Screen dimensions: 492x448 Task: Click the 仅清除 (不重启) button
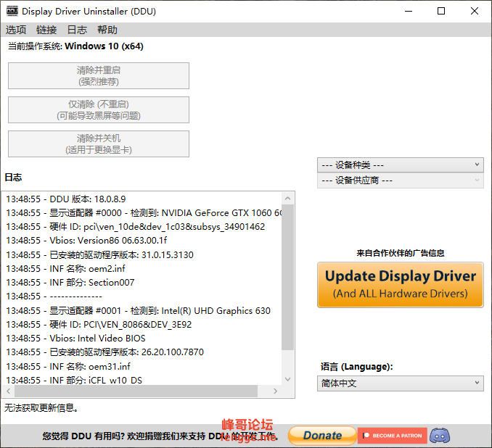[x=99, y=109]
